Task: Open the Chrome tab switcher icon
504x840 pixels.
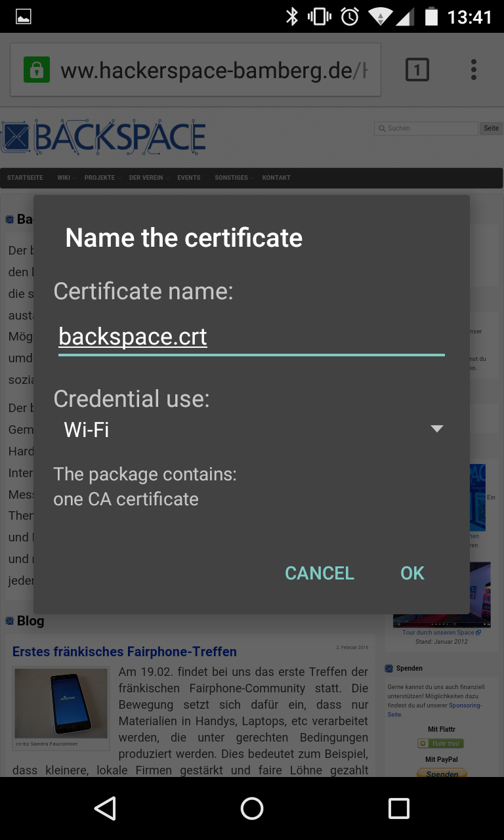Action: [417, 70]
